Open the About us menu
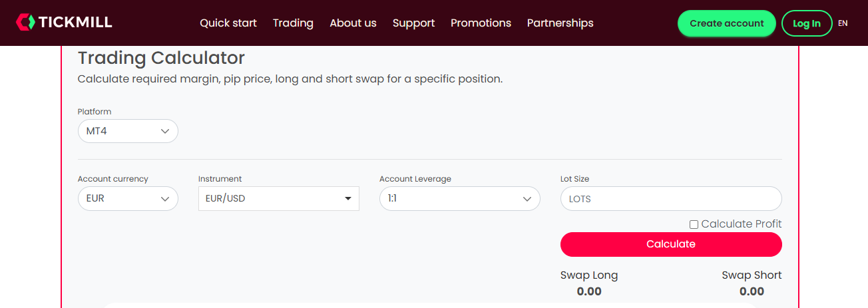The image size is (868, 308). pyautogui.click(x=353, y=23)
